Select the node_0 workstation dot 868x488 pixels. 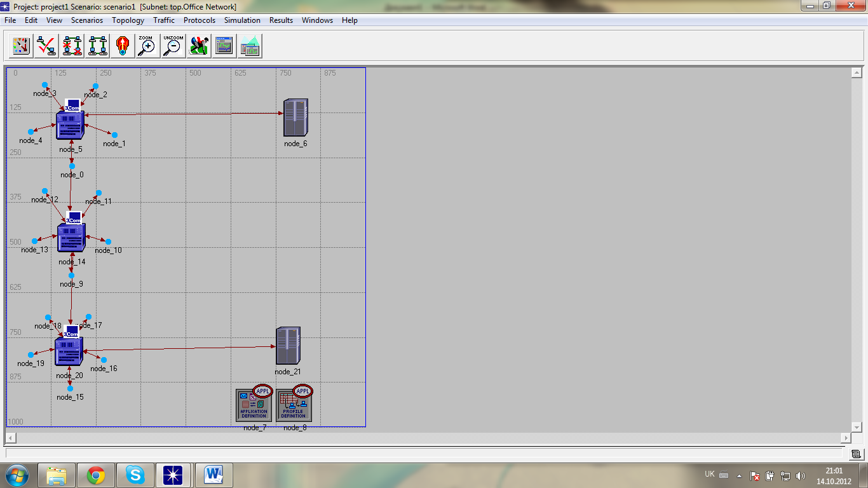point(72,166)
